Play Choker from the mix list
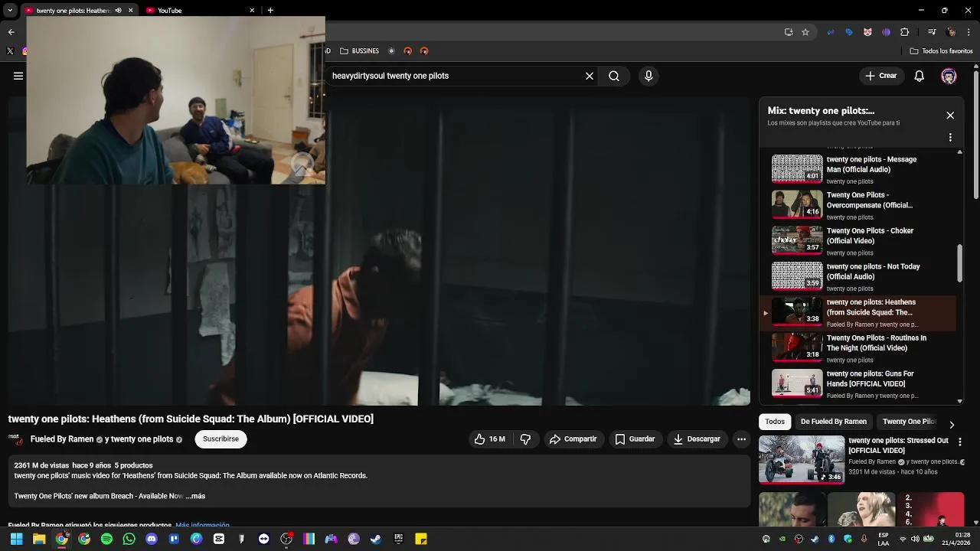The height and width of the screenshot is (551, 980). click(x=857, y=240)
